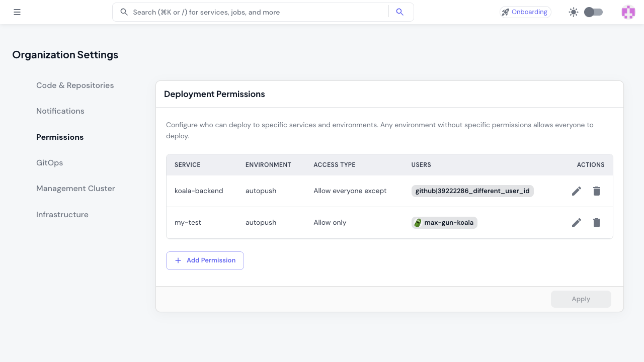Viewport: 644px width, 362px height.
Task: Click the rocket icon on the Onboarding badge
Action: tap(505, 12)
